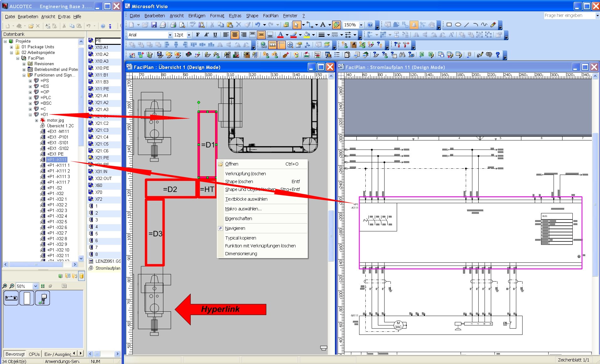Toggle italic (K) formatting
The width and height of the screenshot is (600, 364).
tap(206, 35)
